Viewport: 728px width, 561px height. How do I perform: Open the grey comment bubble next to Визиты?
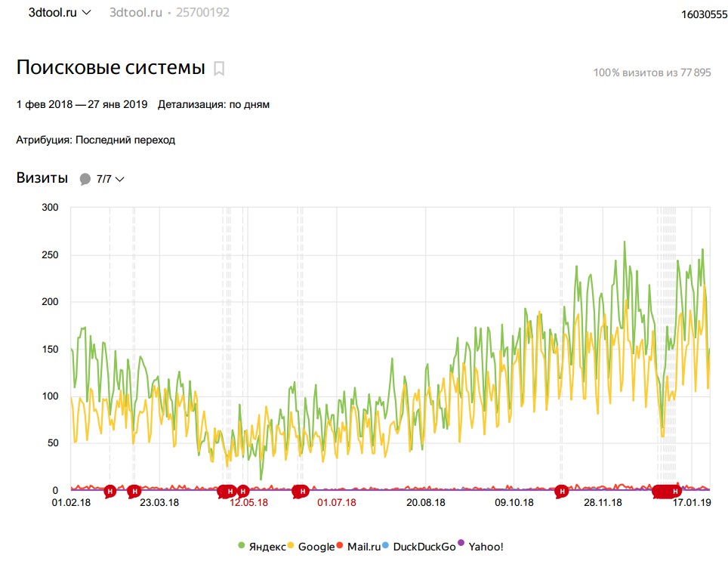pos(85,179)
